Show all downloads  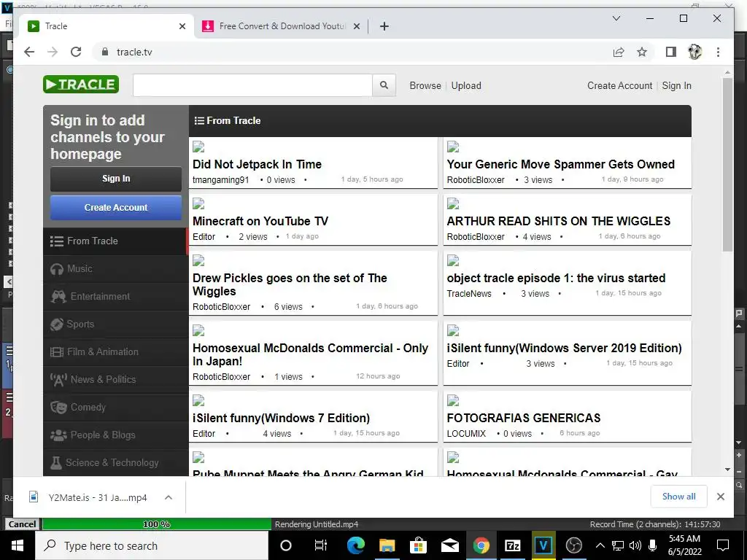[x=678, y=496]
